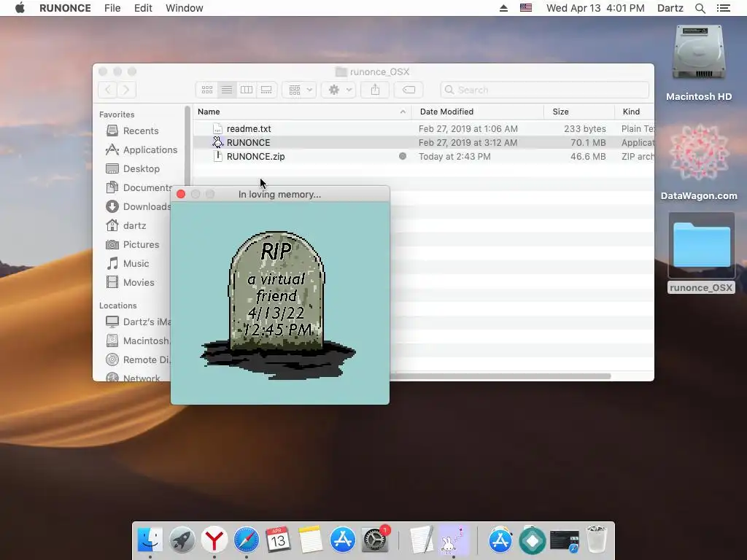Open the Apple menu

click(x=20, y=8)
